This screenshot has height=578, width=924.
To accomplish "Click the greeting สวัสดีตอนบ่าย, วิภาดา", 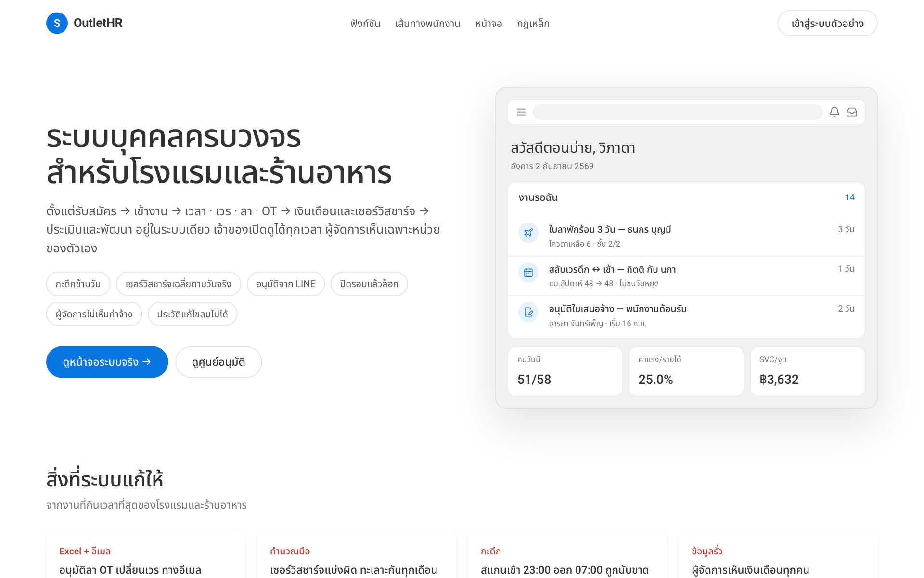I will click(573, 148).
